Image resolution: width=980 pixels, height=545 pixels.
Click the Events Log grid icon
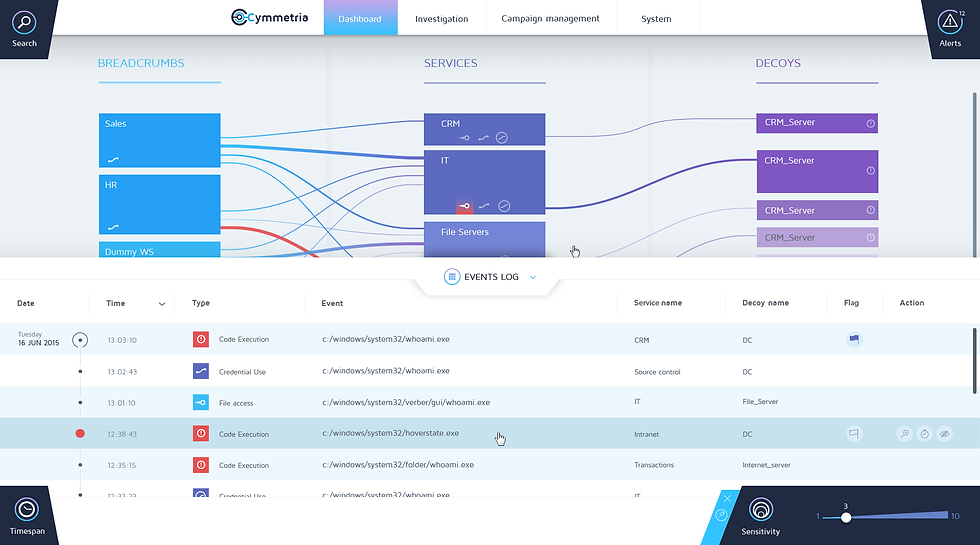coord(452,276)
